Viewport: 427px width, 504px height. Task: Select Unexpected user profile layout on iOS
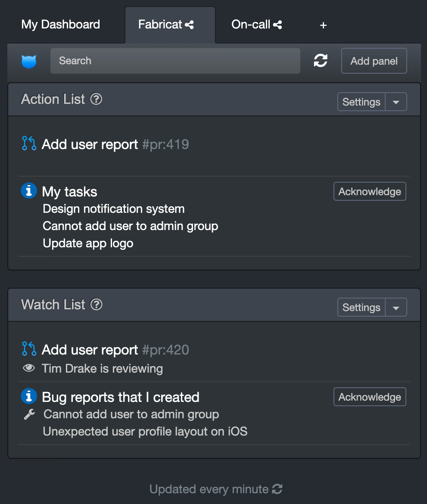point(145,432)
